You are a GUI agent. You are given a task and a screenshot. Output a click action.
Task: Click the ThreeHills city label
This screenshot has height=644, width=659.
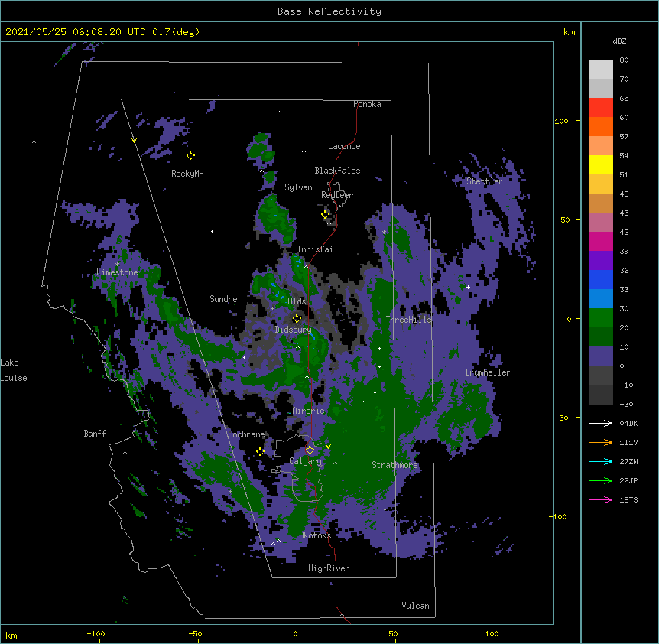(408, 320)
